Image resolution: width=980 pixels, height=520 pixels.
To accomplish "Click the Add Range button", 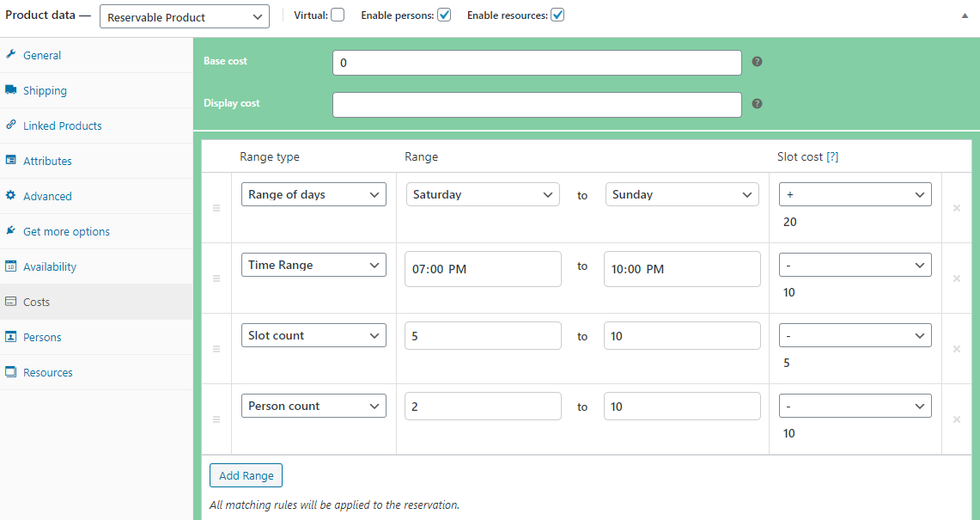I will [x=246, y=475].
